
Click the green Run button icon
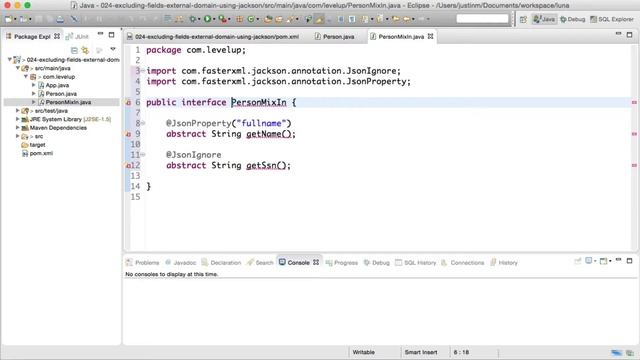tap(207, 19)
